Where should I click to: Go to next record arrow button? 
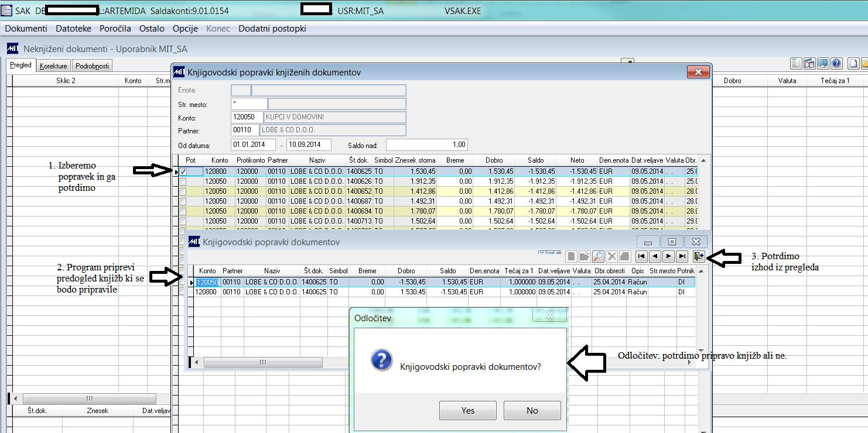click(668, 256)
